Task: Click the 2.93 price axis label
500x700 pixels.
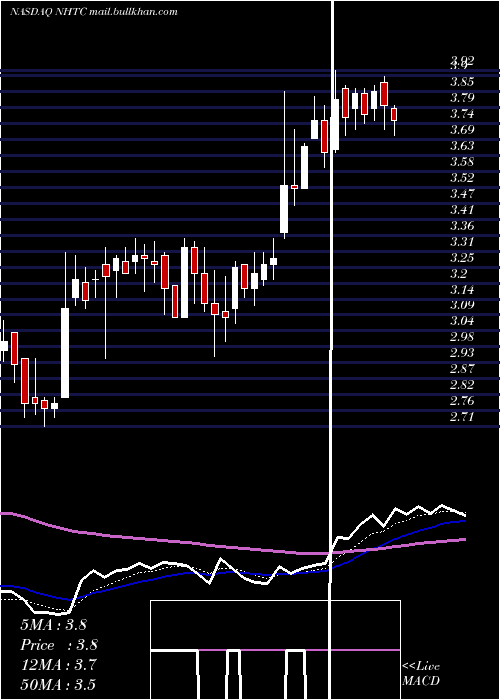Action: coord(462,353)
